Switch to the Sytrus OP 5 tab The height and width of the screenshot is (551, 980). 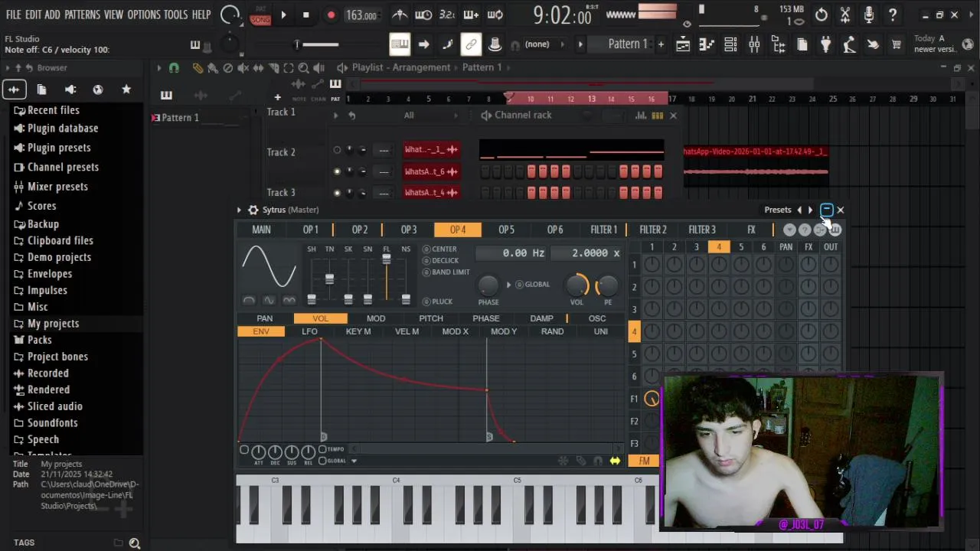click(506, 230)
